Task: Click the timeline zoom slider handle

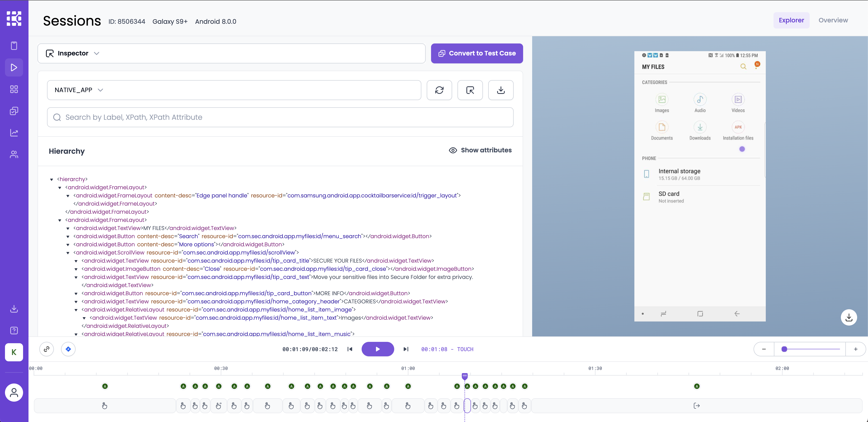Action: pyautogui.click(x=784, y=349)
